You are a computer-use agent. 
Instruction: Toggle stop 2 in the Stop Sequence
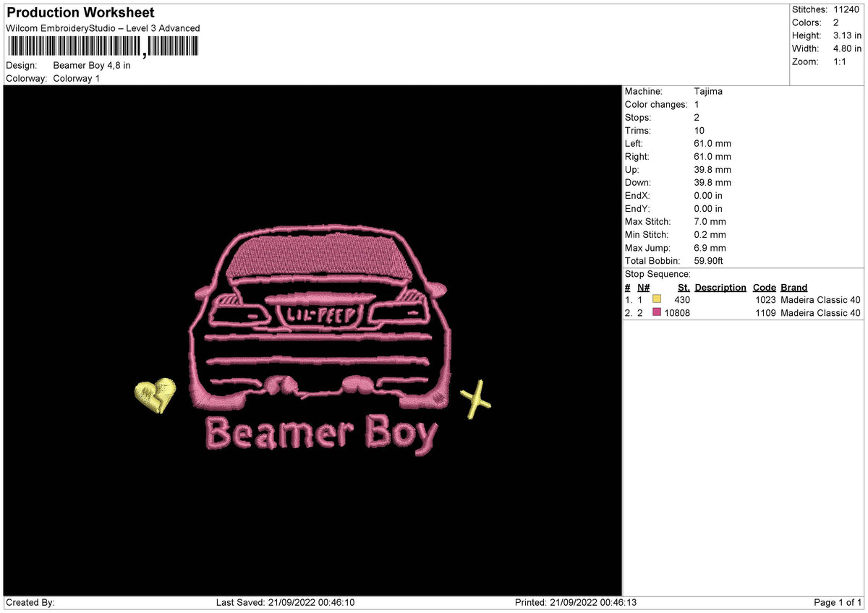tap(657, 312)
